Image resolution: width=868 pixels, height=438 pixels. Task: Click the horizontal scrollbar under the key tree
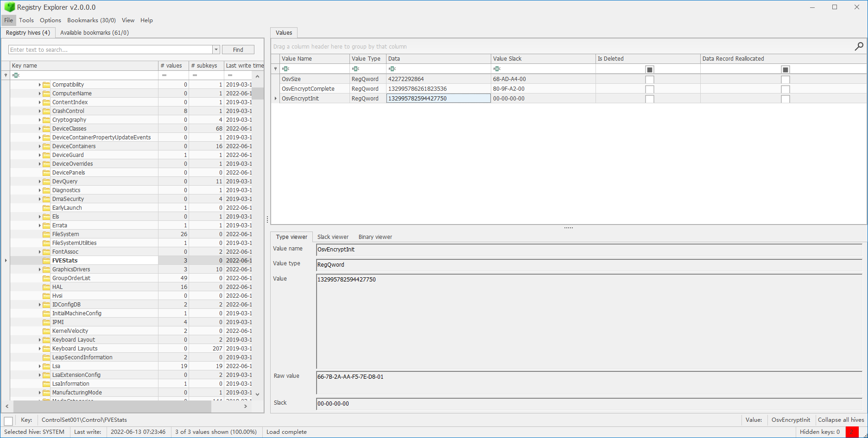113,406
